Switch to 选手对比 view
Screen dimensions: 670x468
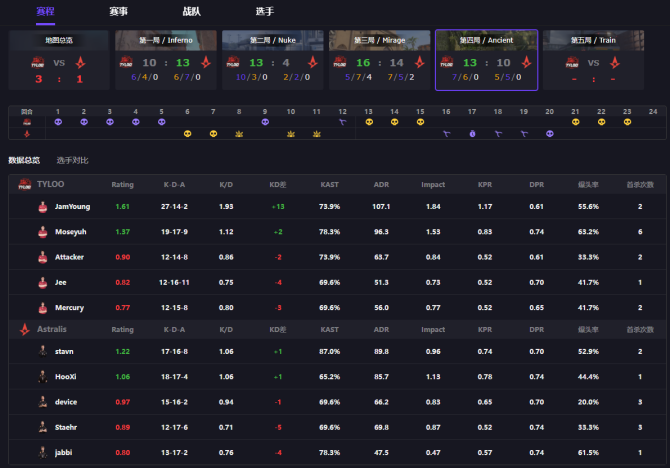click(73, 160)
